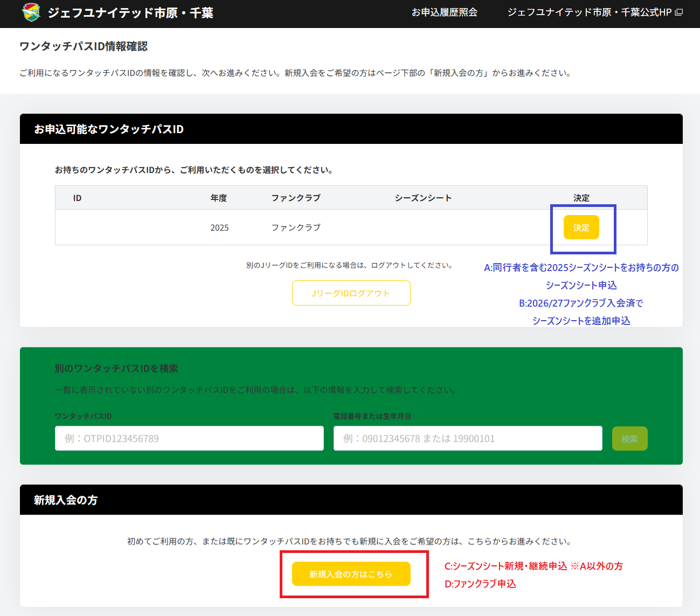Click the ワンタッチパスID情報確認 page title
Image resolution: width=700 pixels, height=616 pixels.
(x=84, y=46)
